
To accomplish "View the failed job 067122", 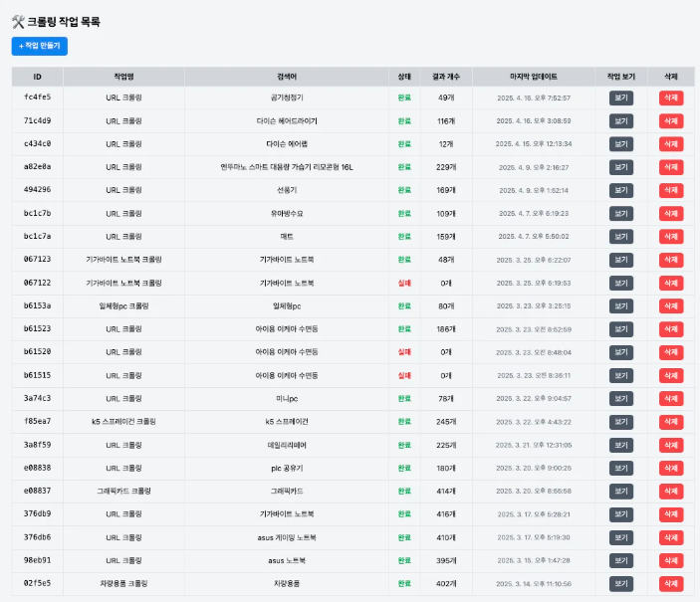I will pos(620,282).
